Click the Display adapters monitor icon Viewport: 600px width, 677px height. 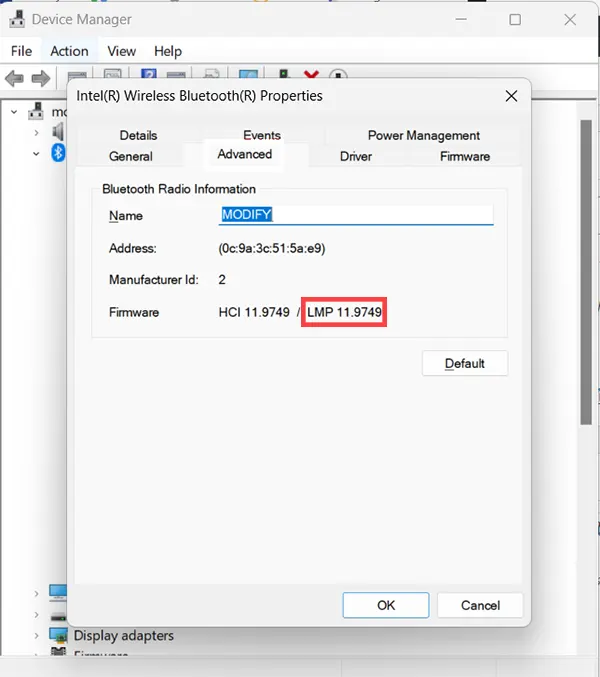click(x=58, y=636)
